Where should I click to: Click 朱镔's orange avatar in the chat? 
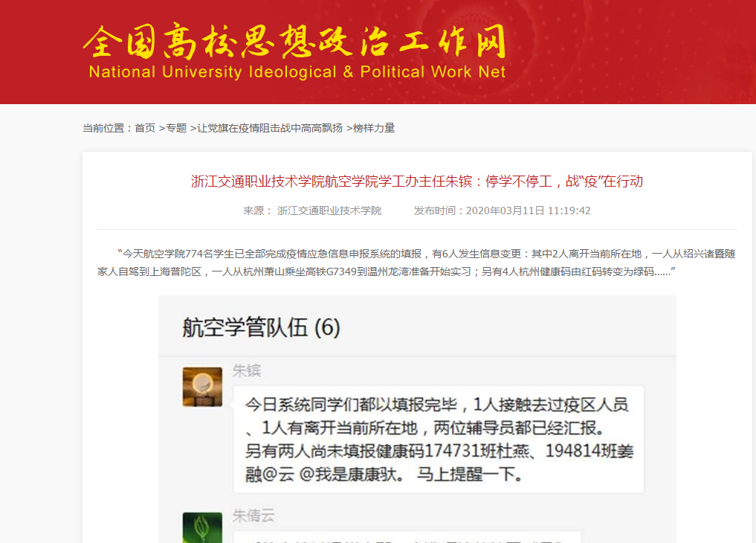coord(202,387)
